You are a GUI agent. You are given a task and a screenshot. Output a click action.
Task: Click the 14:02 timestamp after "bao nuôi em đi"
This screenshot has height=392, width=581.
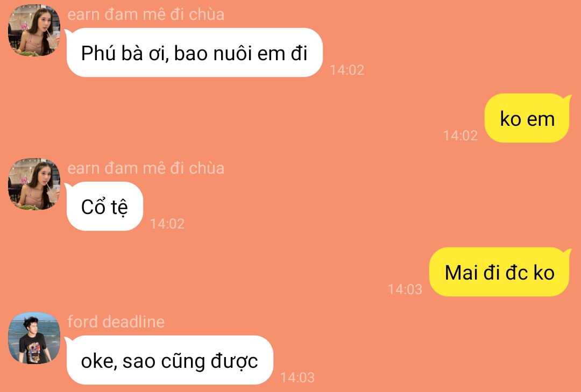click(347, 70)
